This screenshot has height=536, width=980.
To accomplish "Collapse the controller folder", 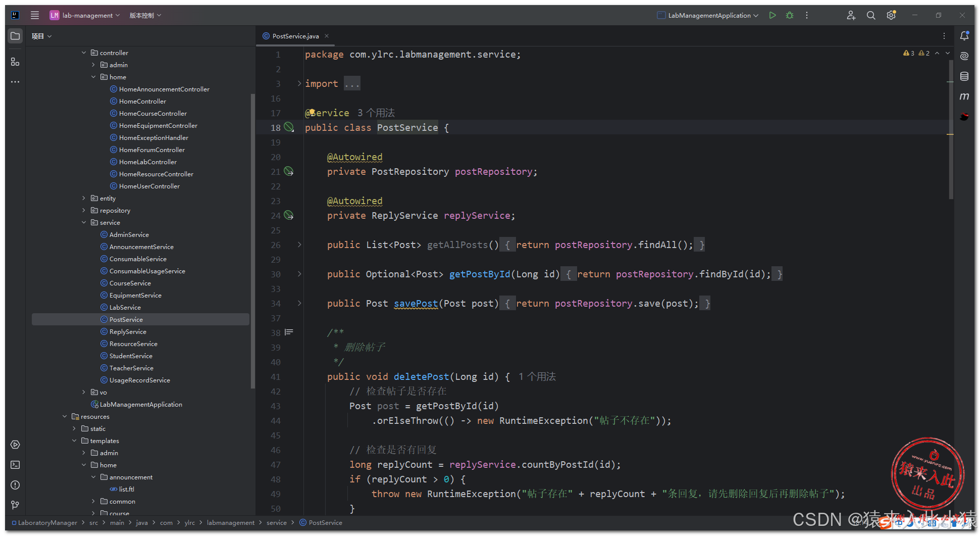I will pos(84,53).
